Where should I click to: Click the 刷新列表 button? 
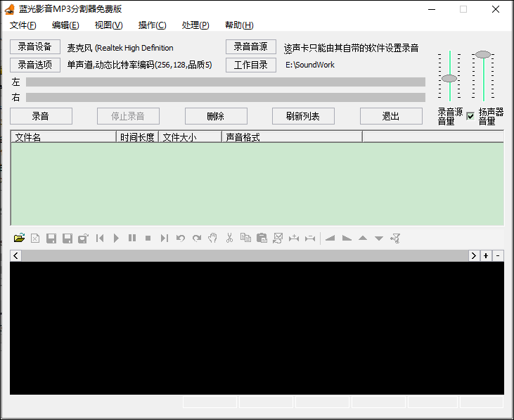(303, 116)
